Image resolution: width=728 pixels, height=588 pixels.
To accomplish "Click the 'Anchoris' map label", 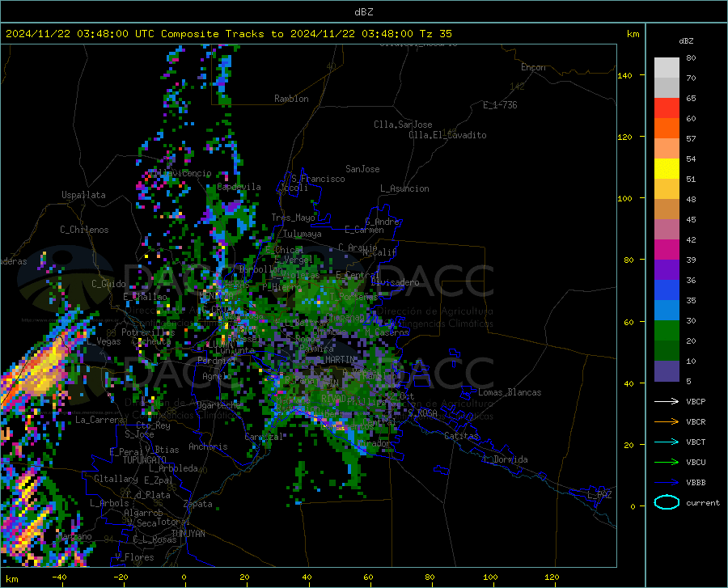I will click(208, 446).
